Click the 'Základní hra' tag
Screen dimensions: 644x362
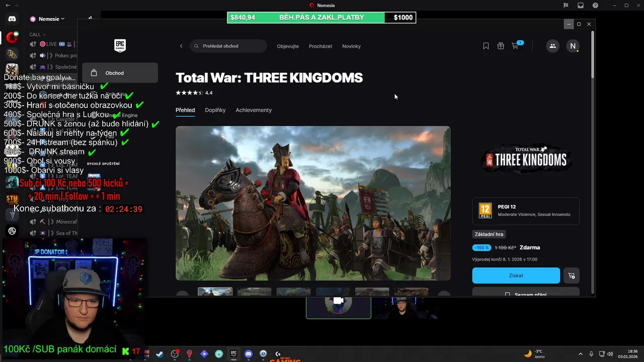point(489,234)
